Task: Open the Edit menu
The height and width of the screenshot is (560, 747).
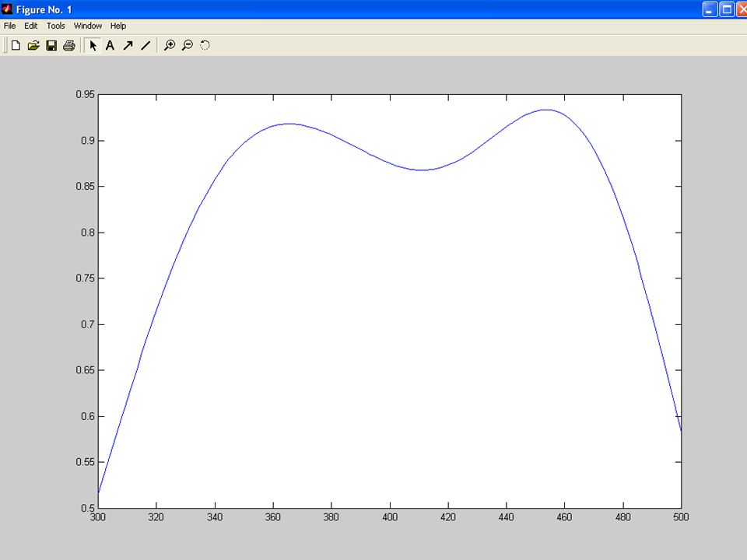Action: click(31, 26)
